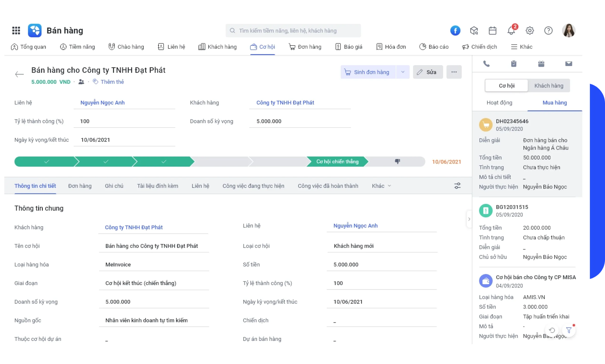
Task: Go back using the left arrow
Action: [x=19, y=74]
